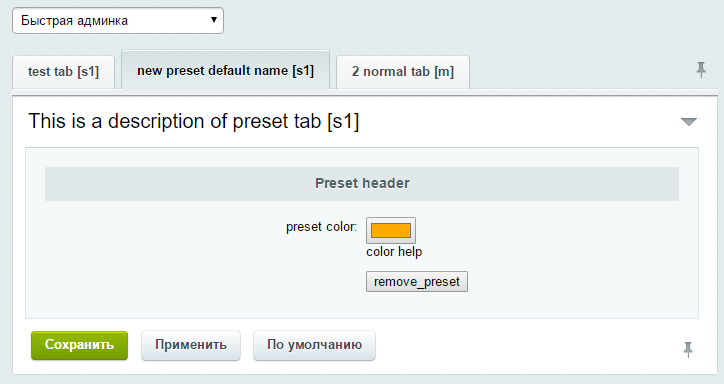Open the orange preset color picker
The image size is (724, 384).
point(391,230)
